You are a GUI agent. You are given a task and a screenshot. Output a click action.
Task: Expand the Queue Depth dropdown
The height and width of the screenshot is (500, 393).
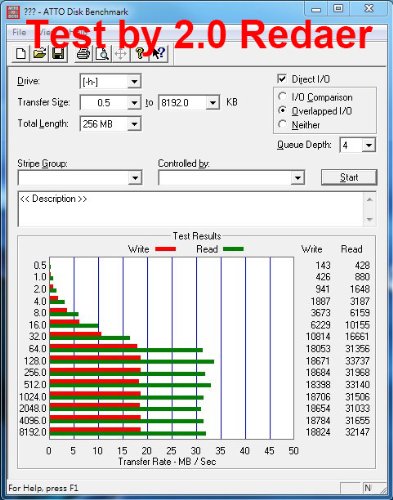369,145
